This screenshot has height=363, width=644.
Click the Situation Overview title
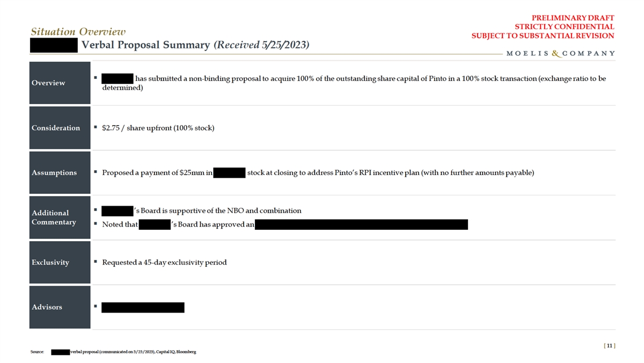(x=78, y=32)
